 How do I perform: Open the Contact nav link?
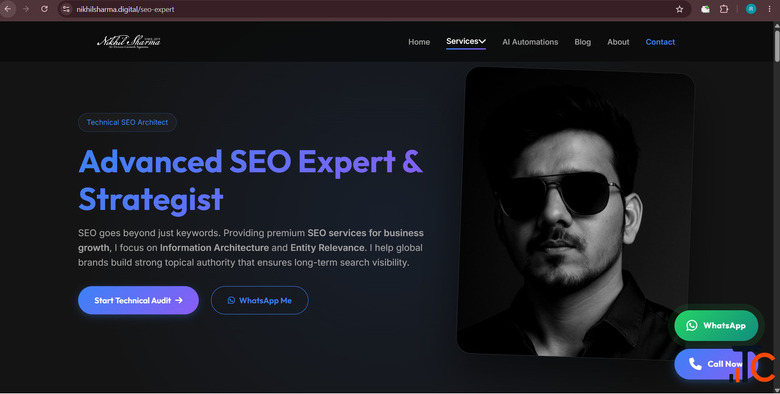pos(660,42)
